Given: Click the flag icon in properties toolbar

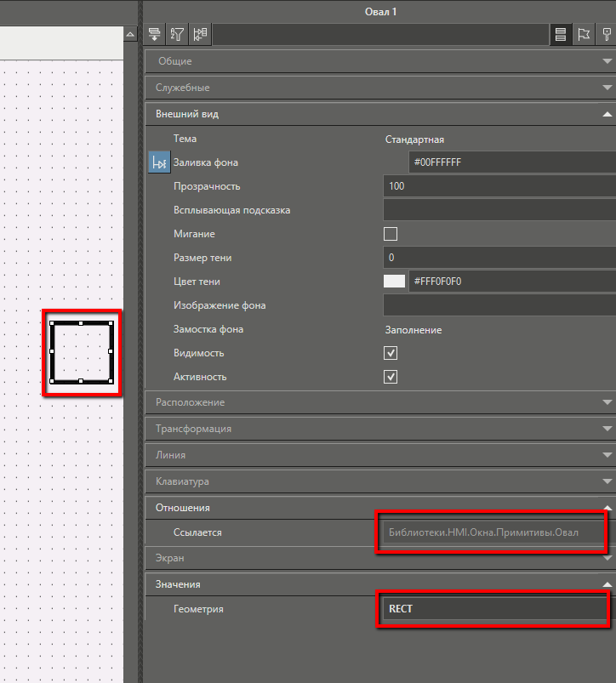Looking at the screenshot, I should tap(584, 35).
